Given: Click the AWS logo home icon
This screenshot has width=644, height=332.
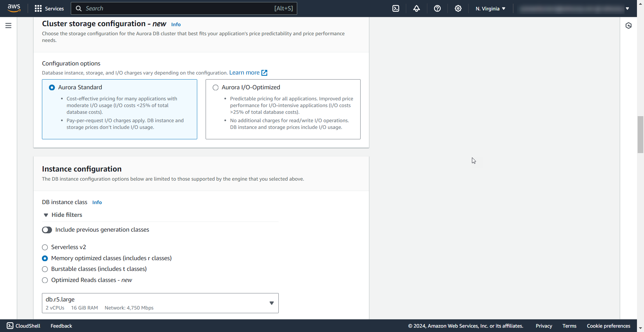Looking at the screenshot, I should click(14, 8).
